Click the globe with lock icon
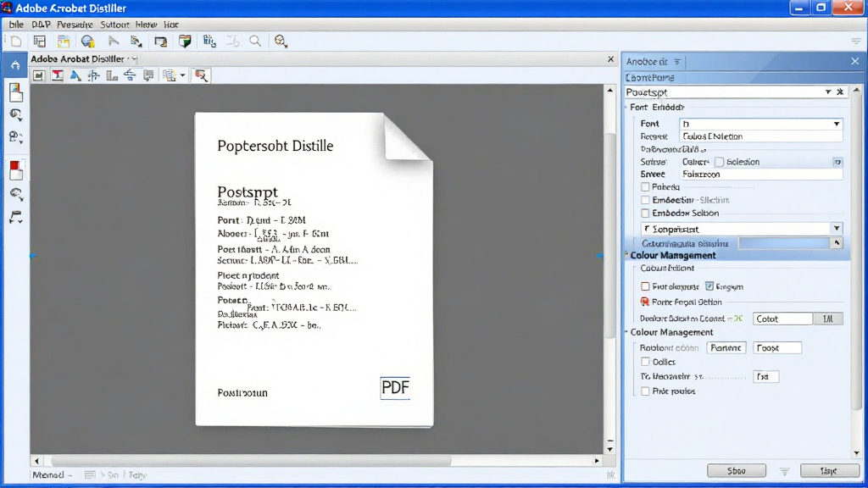 (x=87, y=42)
